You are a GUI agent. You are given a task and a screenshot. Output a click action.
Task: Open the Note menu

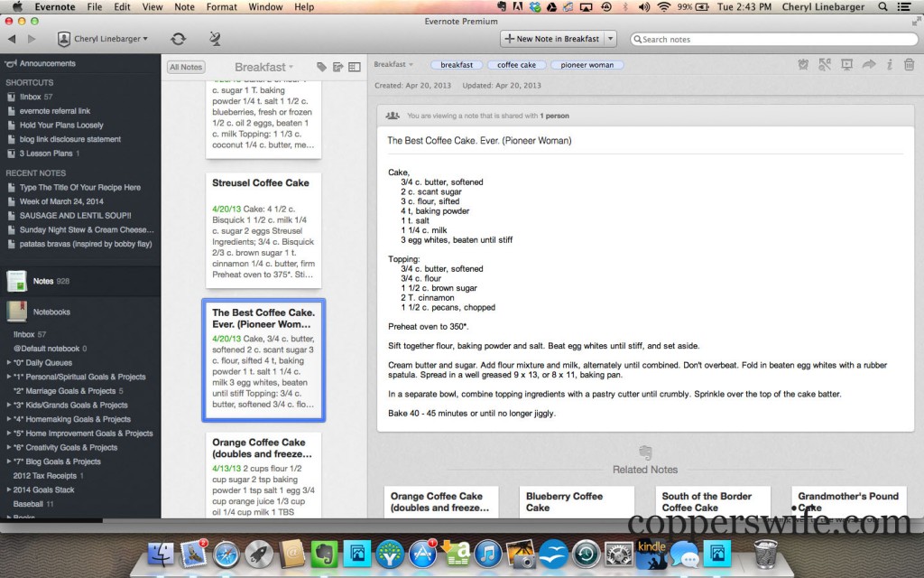[184, 7]
